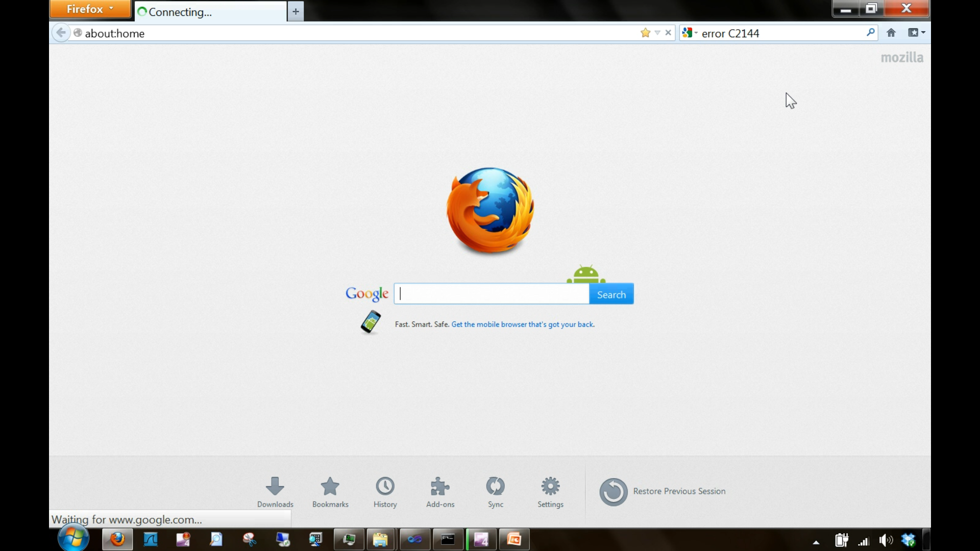
Task: Follow the mobile browser link
Action: (x=523, y=324)
